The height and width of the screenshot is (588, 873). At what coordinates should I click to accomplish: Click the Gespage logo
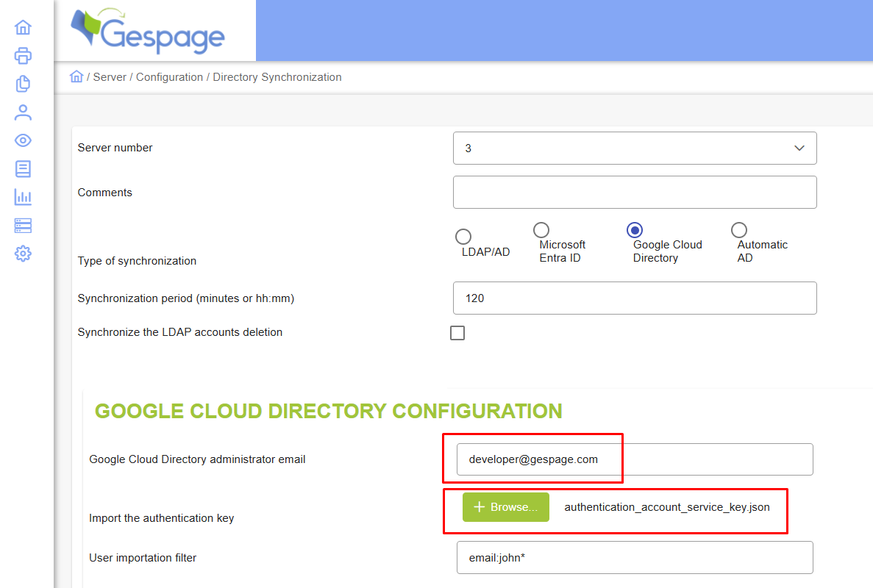click(x=148, y=31)
